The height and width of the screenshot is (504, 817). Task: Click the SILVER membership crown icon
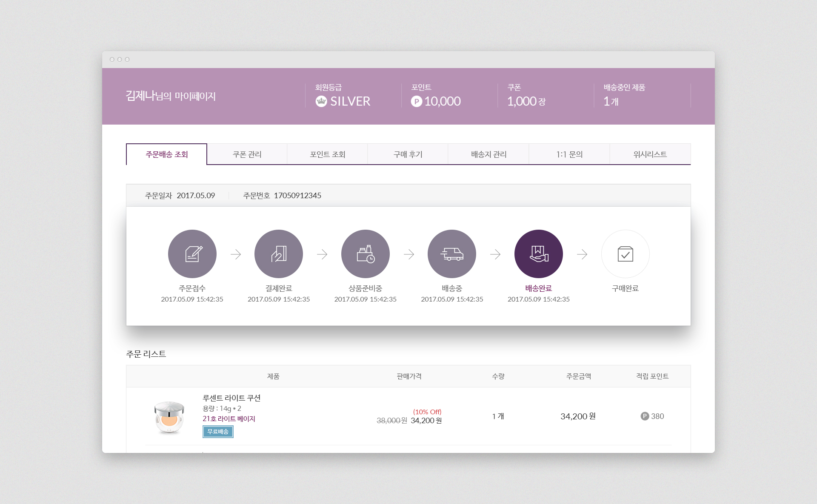click(321, 101)
